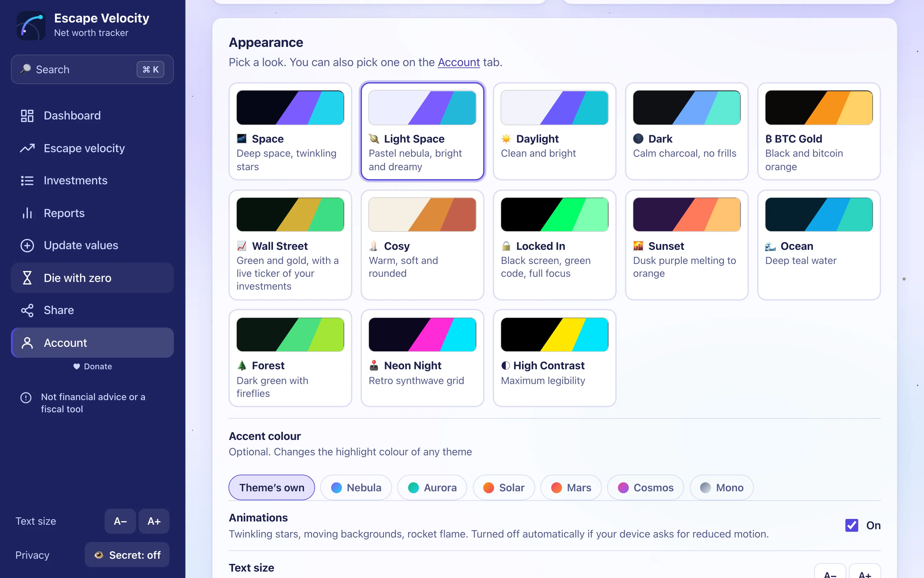Viewport: 924px width, 578px height.
Task: Turn off the Animations checkbox
Action: click(852, 525)
